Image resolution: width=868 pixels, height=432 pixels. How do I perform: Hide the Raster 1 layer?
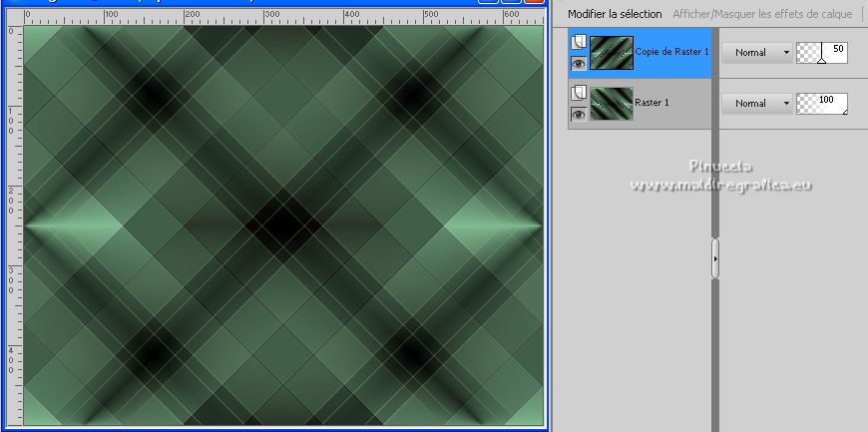pyautogui.click(x=579, y=114)
